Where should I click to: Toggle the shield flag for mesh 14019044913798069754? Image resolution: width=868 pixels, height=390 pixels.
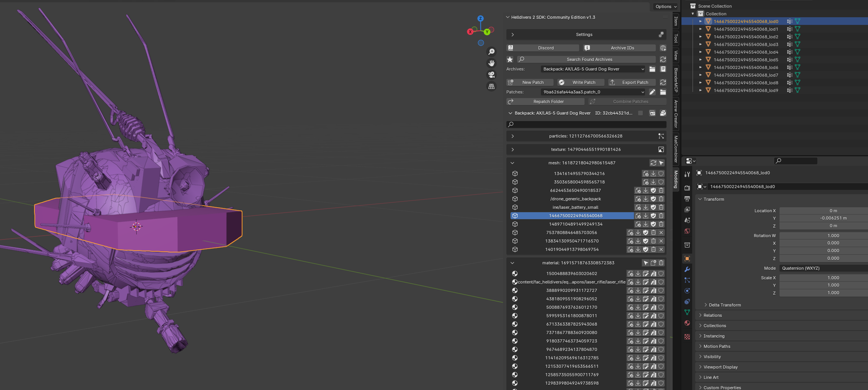point(646,249)
